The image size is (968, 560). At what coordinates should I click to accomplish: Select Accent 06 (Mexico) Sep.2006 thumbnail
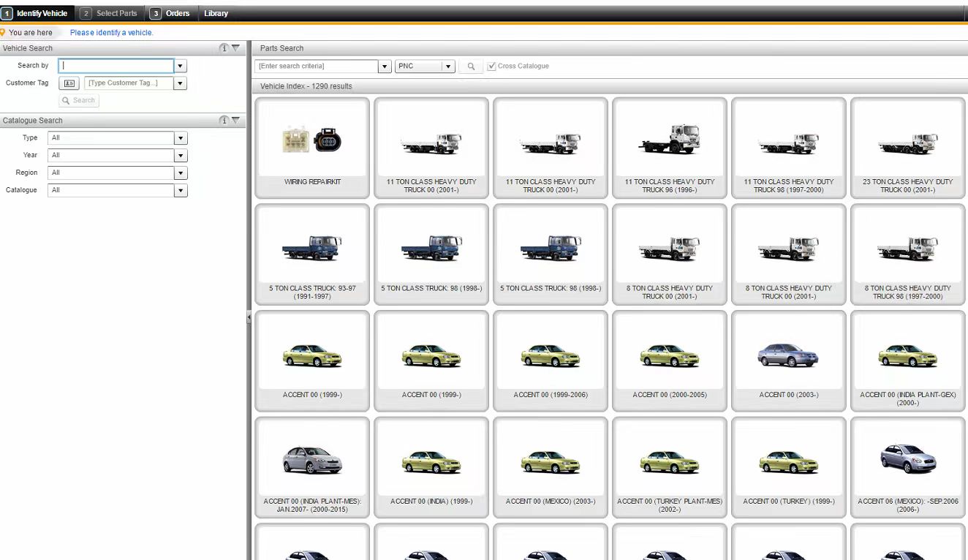pos(908,468)
